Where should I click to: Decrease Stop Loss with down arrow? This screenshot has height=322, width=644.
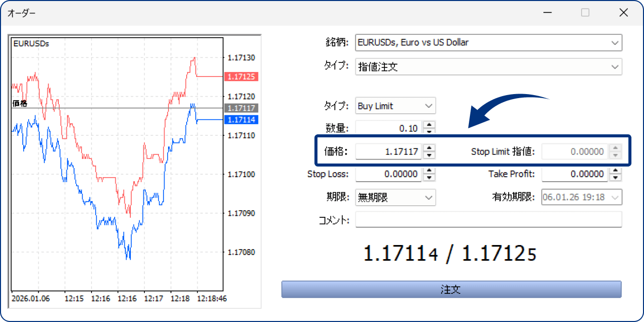(x=429, y=178)
